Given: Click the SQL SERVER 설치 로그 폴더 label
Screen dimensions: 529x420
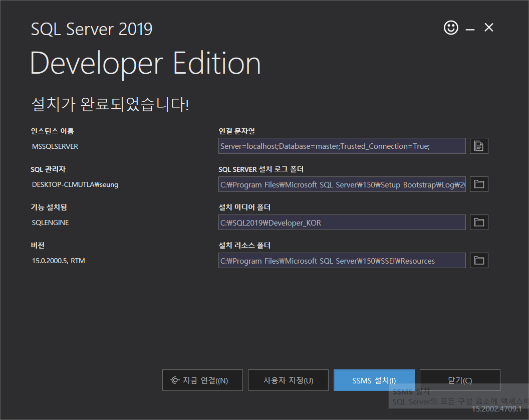Looking at the screenshot, I should [x=261, y=169].
